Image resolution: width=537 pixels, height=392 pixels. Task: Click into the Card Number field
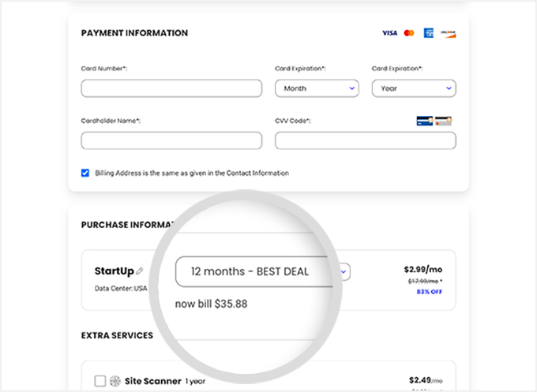[x=171, y=88]
